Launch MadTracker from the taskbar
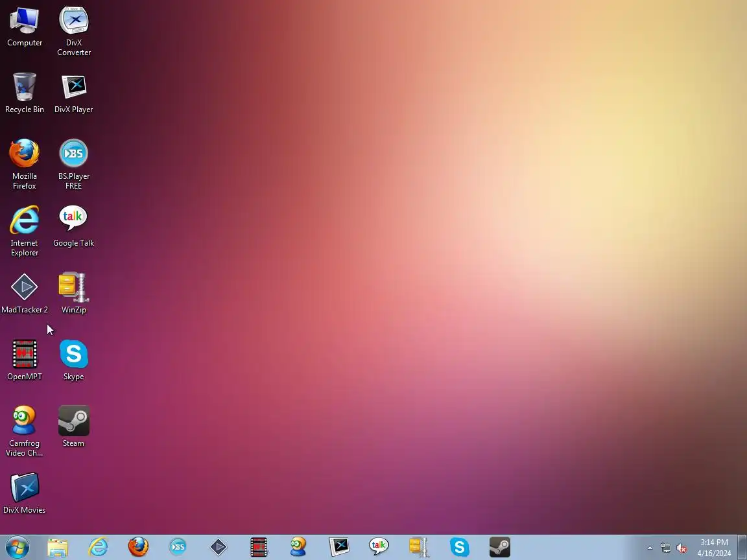Screen dimensions: 747x560 [x=219, y=547]
